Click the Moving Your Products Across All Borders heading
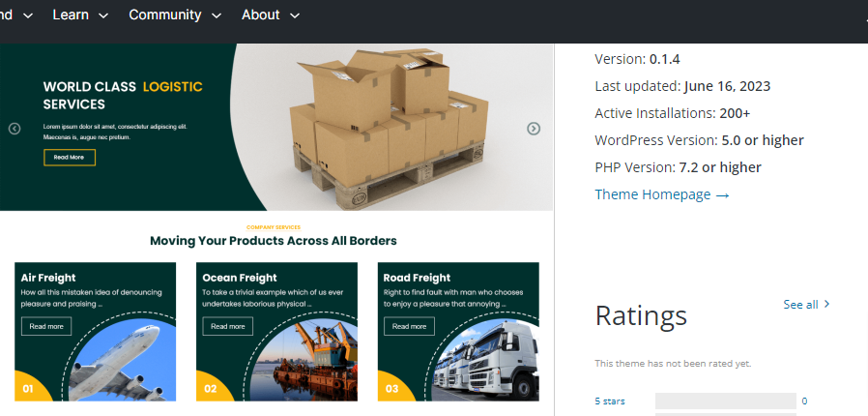 point(274,241)
